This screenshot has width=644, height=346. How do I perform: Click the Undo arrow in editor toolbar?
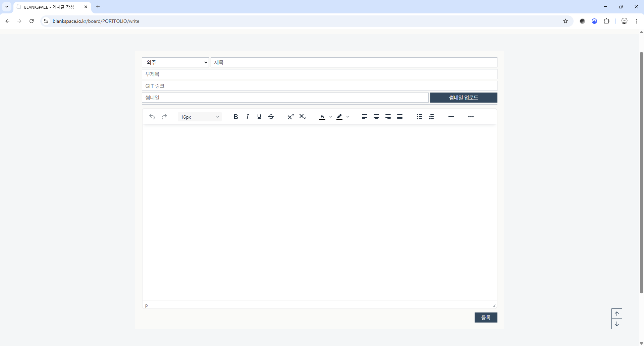pos(152,117)
